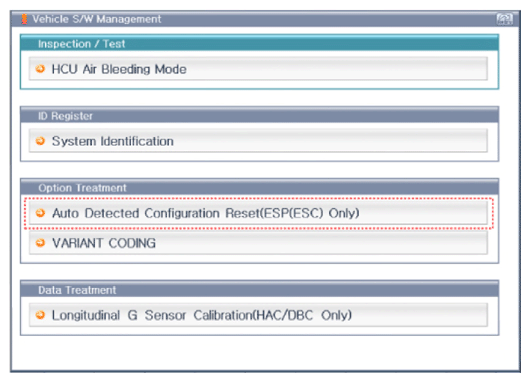Viewport: 530px width, 382px height.
Task: Select Auto Detected Configuration Reset option
Action: coord(258,213)
